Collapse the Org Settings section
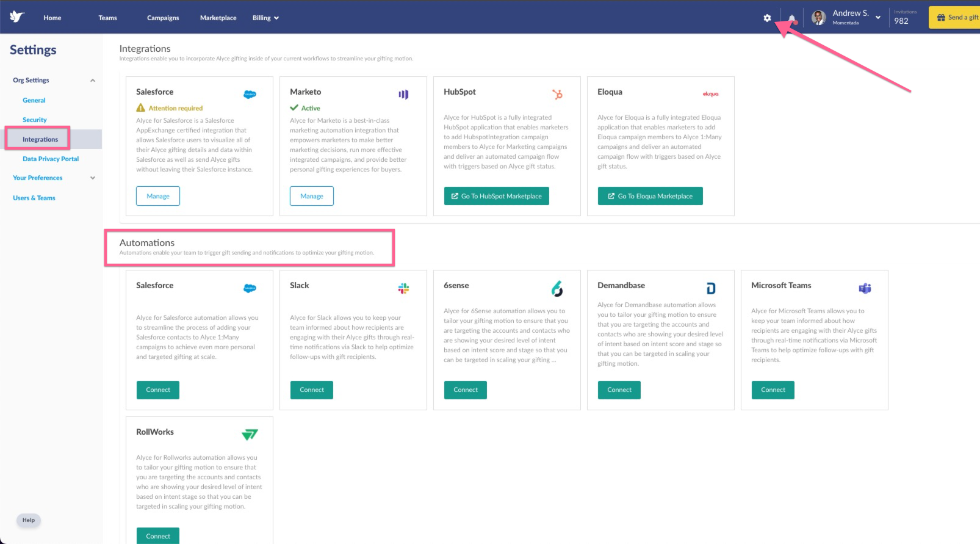Image resolution: width=980 pixels, height=544 pixels. click(x=93, y=80)
